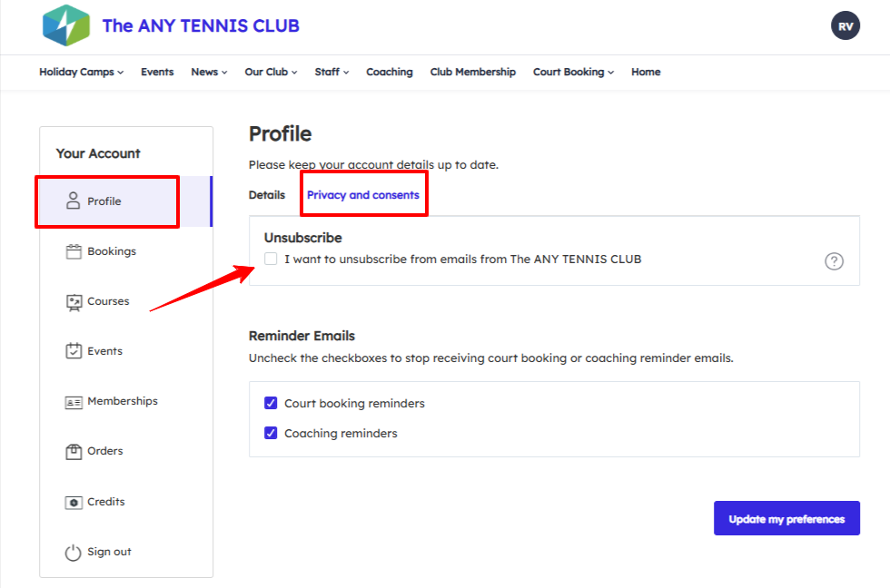Expand the Holiday Camps dropdown menu
The width and height of the screenshot is (890, 588).
click(x=81, y=73)
